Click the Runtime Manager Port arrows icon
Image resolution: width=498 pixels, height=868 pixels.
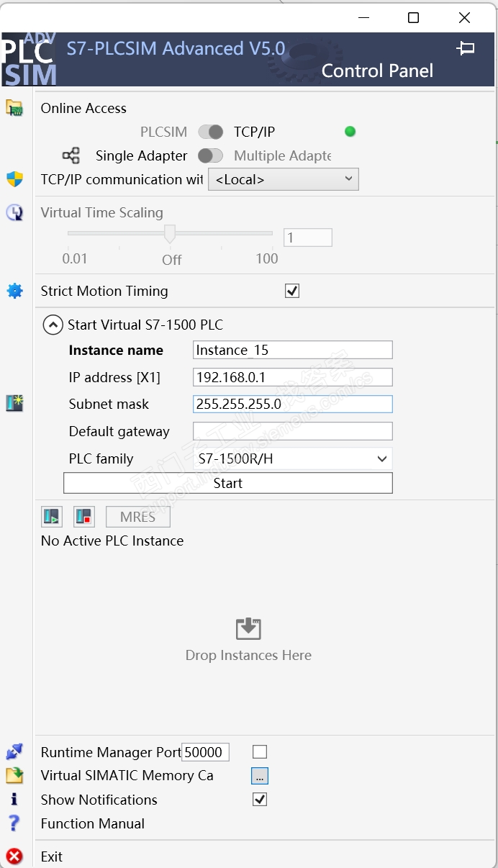pos(14,752)
